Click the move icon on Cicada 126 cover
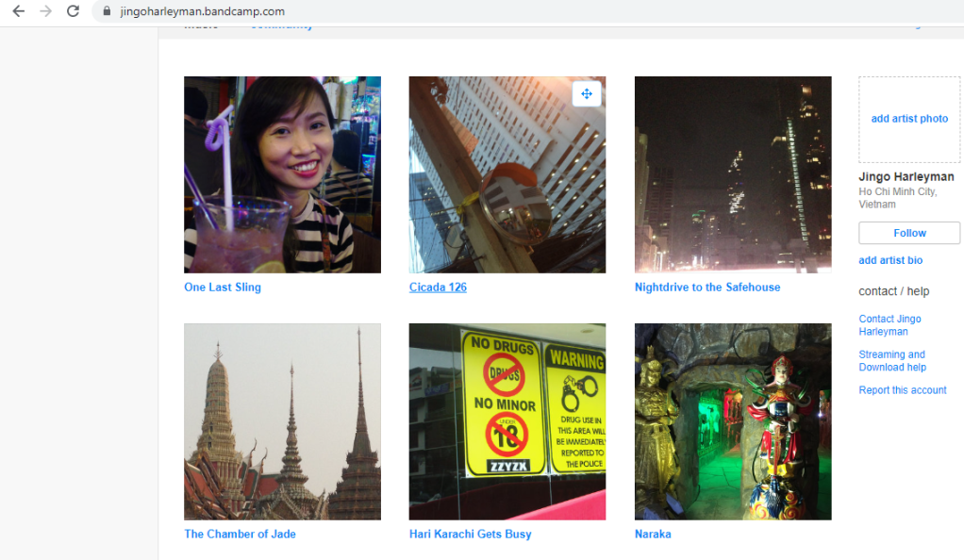 click(586, 93)
